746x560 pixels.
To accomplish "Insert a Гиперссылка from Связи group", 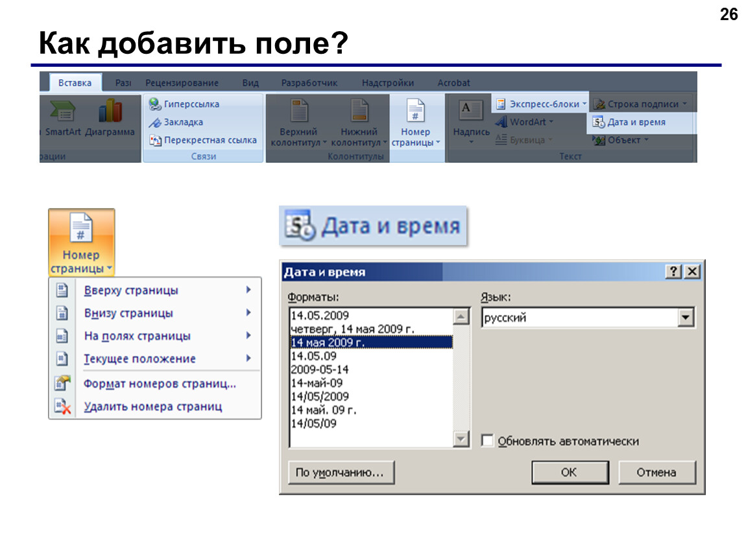I will (184, 104).
